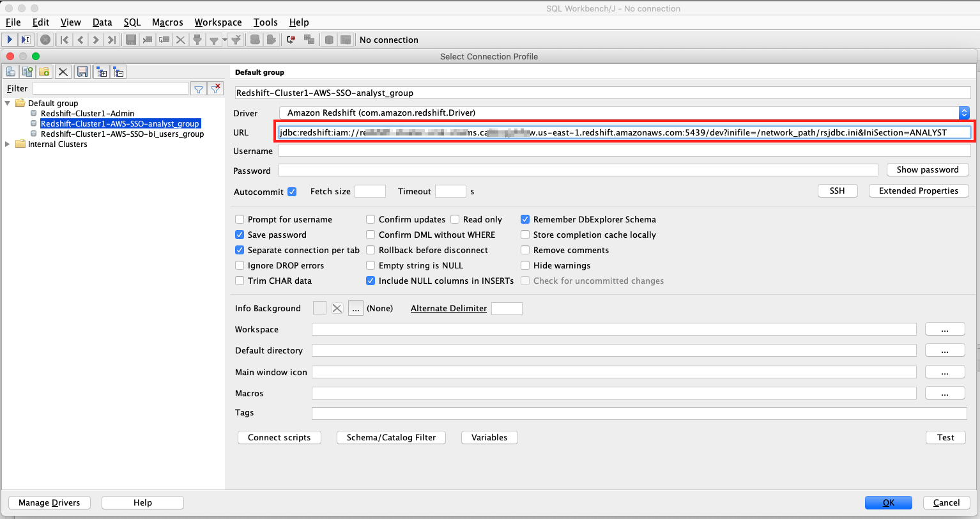Click the delete row X icon in main toolbar
The image size is (980, 519).
click(x=181, y=40)
